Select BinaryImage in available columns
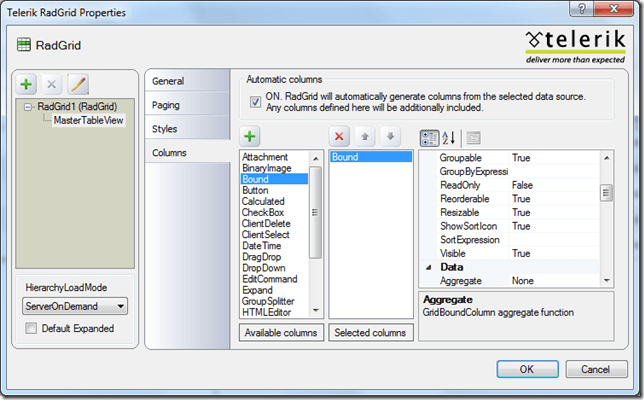 tap(274, 168)
